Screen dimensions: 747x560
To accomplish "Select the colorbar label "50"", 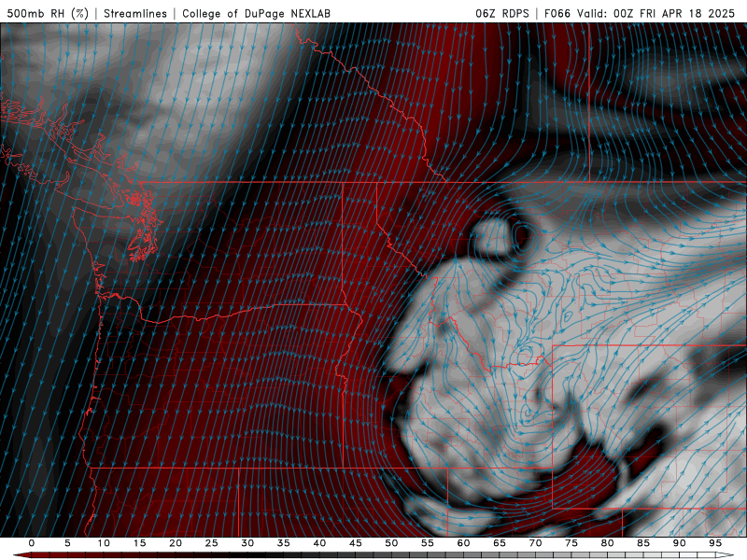I will 391,543.
